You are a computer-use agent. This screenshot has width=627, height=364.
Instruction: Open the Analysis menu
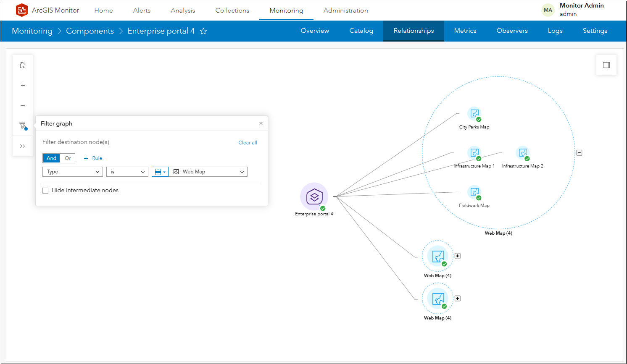point(183,10)
